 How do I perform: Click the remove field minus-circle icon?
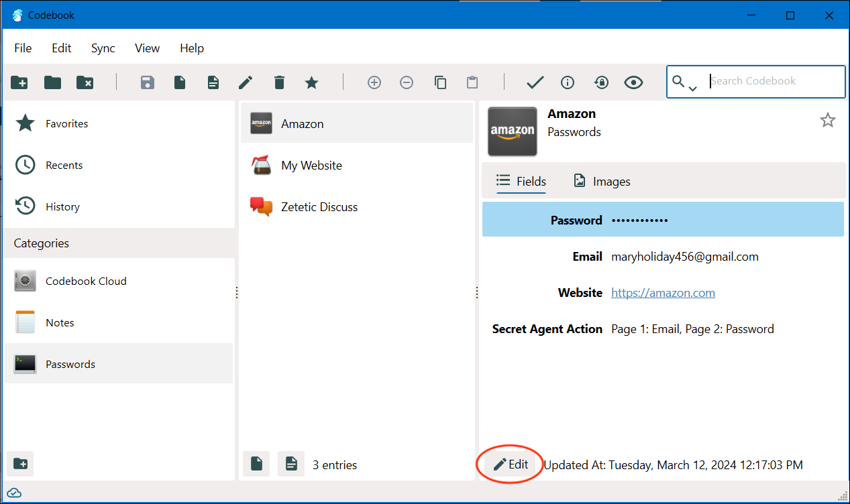(x=407, y=82)
